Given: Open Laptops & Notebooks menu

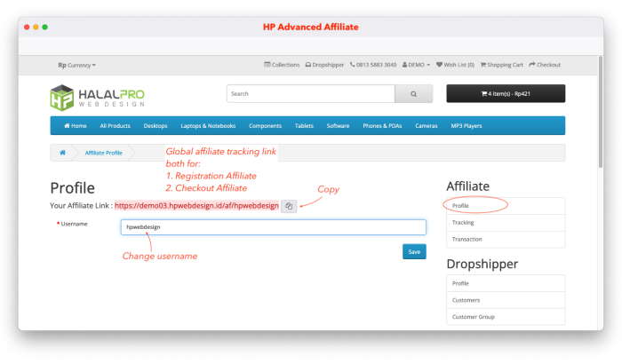Looking at the screenshot, I should pyautogui.click(x=210, y=126).
